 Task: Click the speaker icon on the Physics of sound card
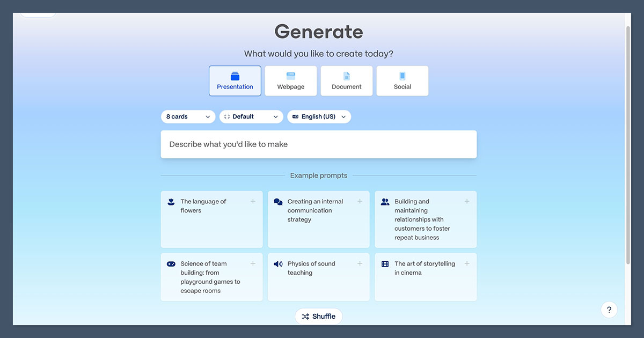[x=277, y=263]
